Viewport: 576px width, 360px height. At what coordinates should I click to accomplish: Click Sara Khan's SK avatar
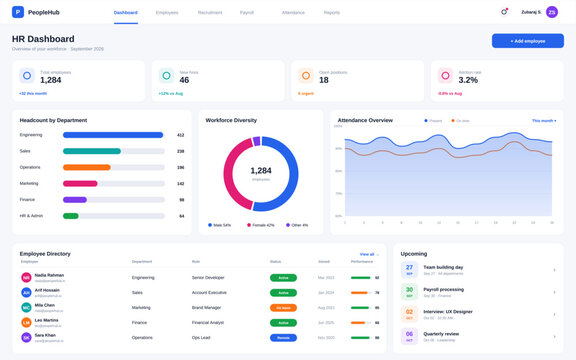tap(26, 338)
